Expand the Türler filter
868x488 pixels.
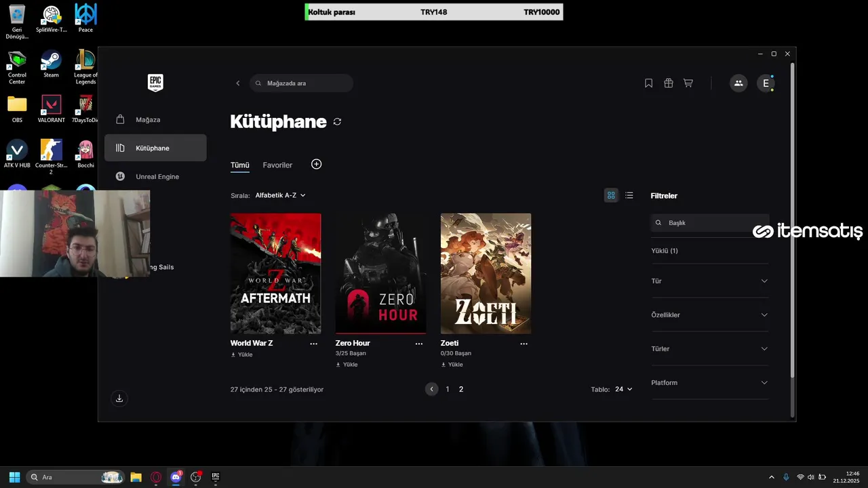710,349
